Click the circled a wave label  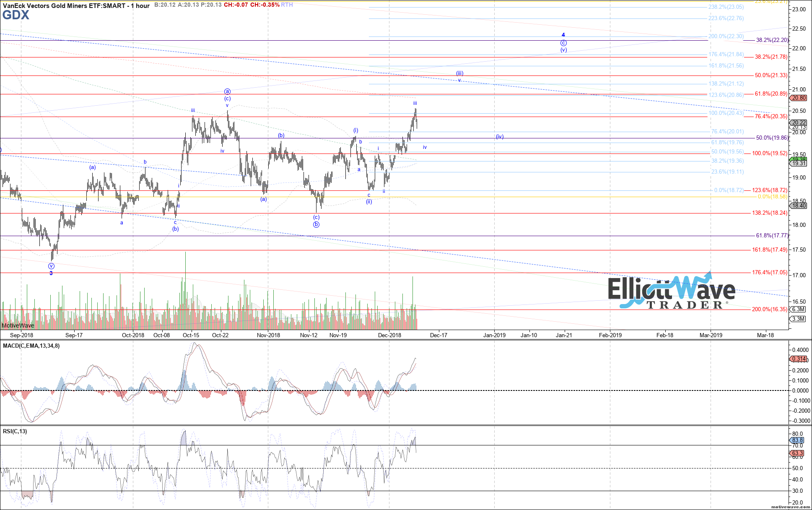coord(227,91)
